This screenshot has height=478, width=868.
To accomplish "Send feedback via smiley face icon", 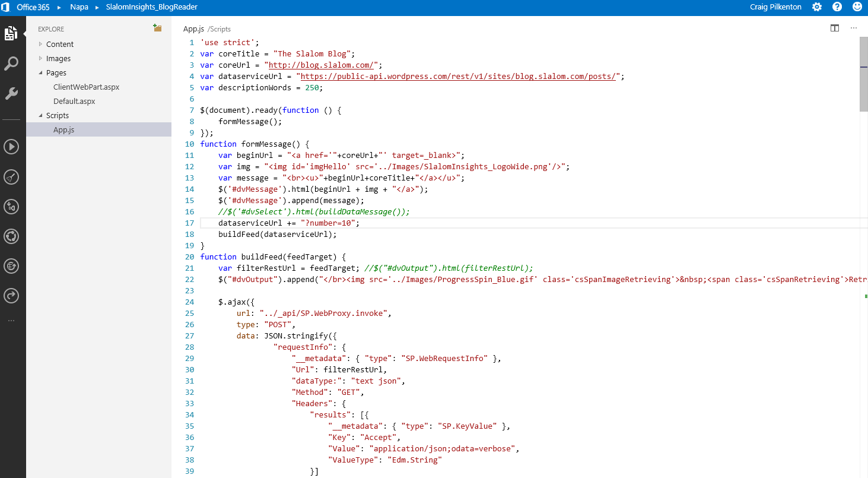I will click(857, 7).
